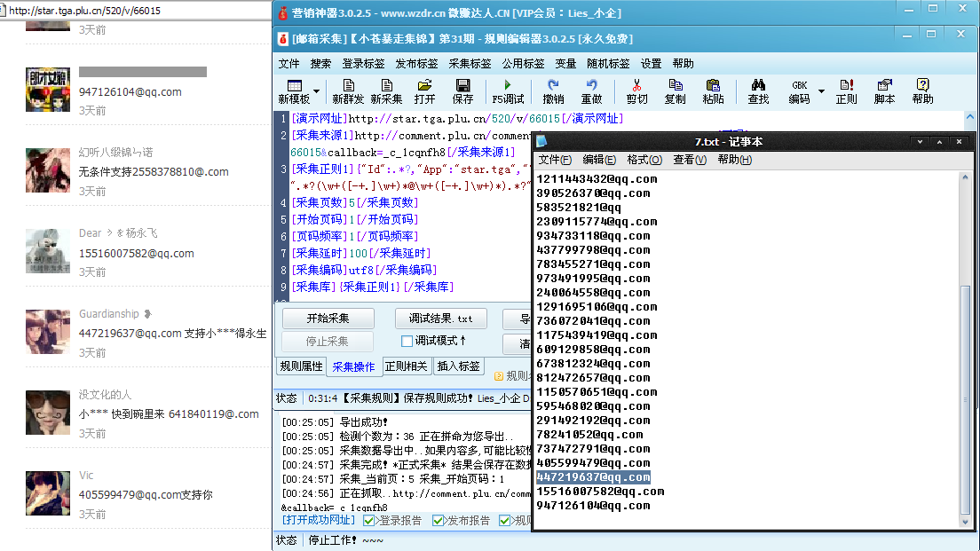Expand the Notepad title bar dropdown arrow
Screen dimensions: 980x551
point(919,141)
